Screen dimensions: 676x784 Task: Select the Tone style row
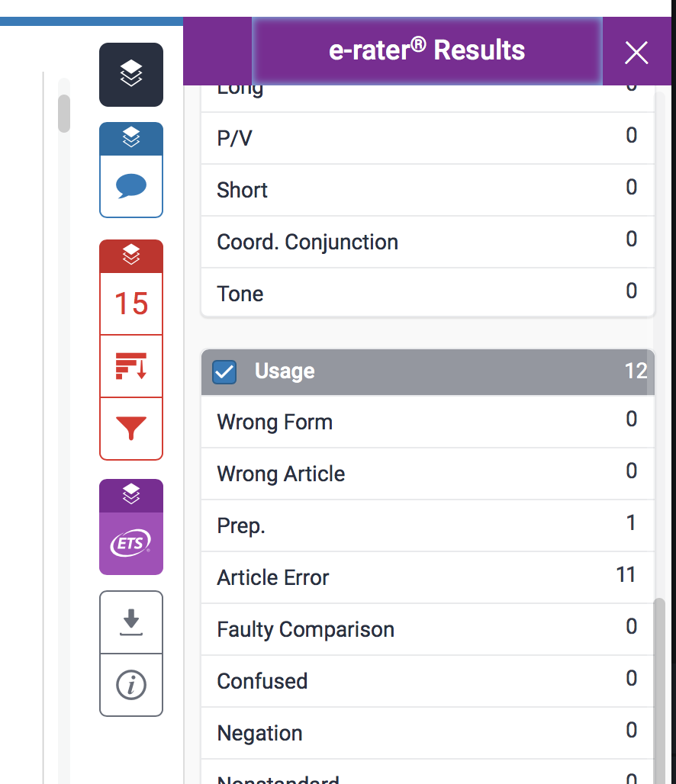427,294
